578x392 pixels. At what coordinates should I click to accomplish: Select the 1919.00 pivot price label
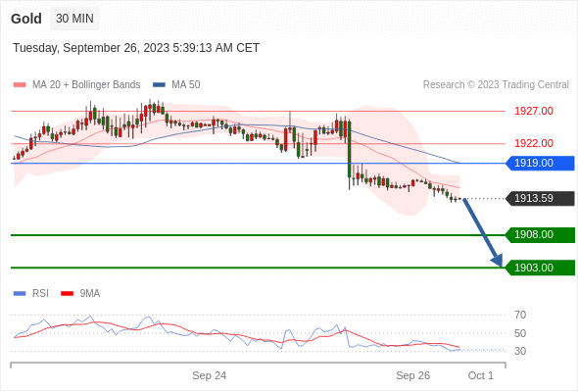pos(540,163)
